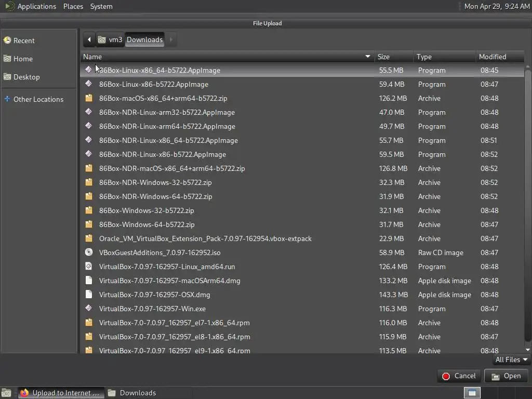Sort by the Type column header
The image size is (532, 399).
[x=445, y=57]
